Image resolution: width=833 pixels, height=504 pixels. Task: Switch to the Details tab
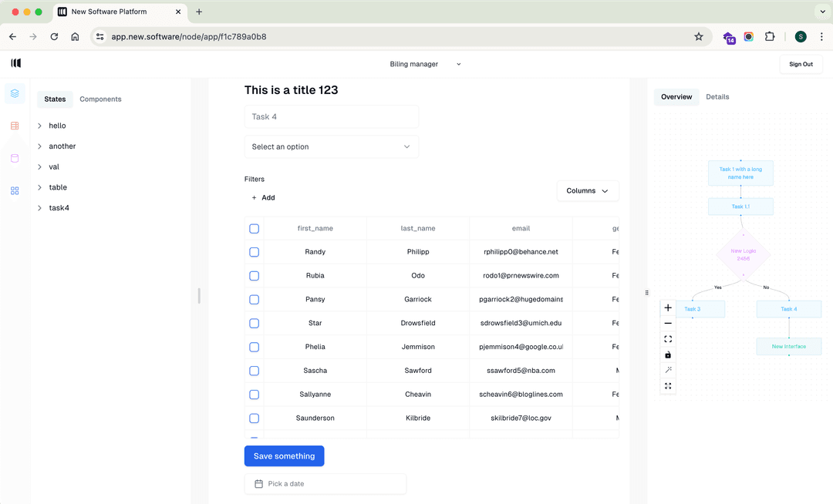click(x=717, y=96)
